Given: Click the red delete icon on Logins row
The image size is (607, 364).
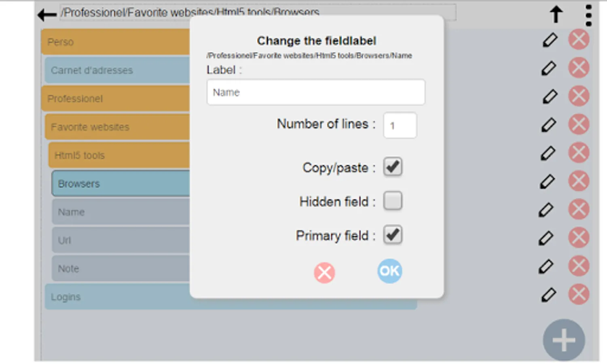Looking at the screenshot, I should tap(578, 294).
